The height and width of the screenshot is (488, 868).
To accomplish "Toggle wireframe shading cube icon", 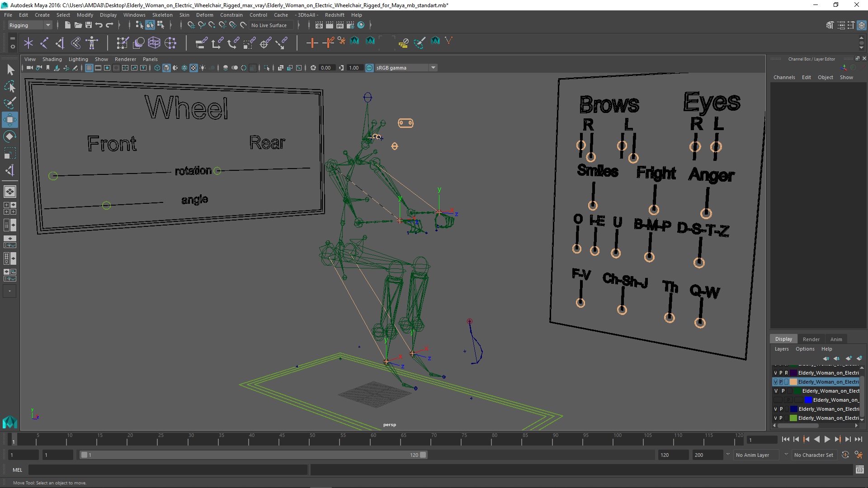I will pyautogui.click(x=157, y=68).
